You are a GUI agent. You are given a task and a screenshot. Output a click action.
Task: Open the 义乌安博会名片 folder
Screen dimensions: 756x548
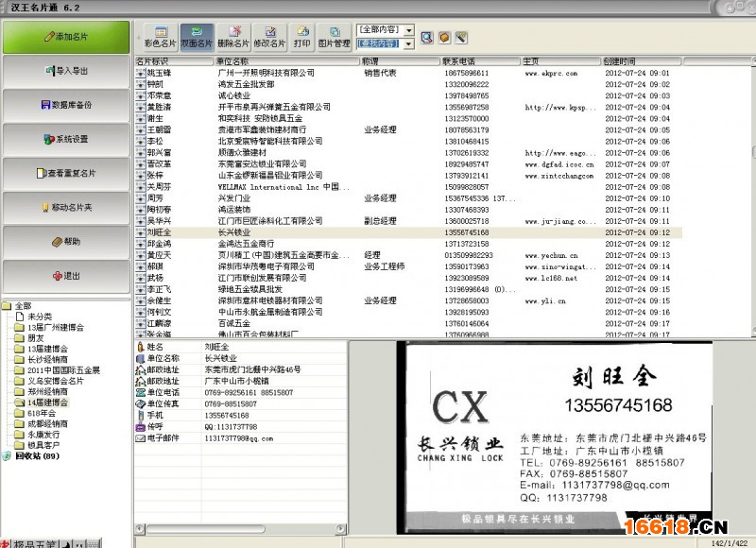coord(56,382)
